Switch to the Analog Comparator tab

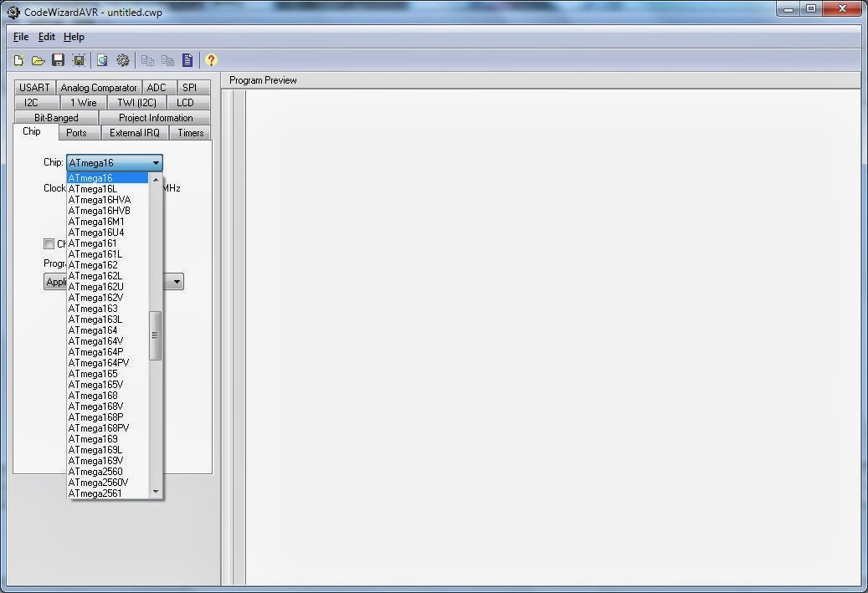pos(99,87)
